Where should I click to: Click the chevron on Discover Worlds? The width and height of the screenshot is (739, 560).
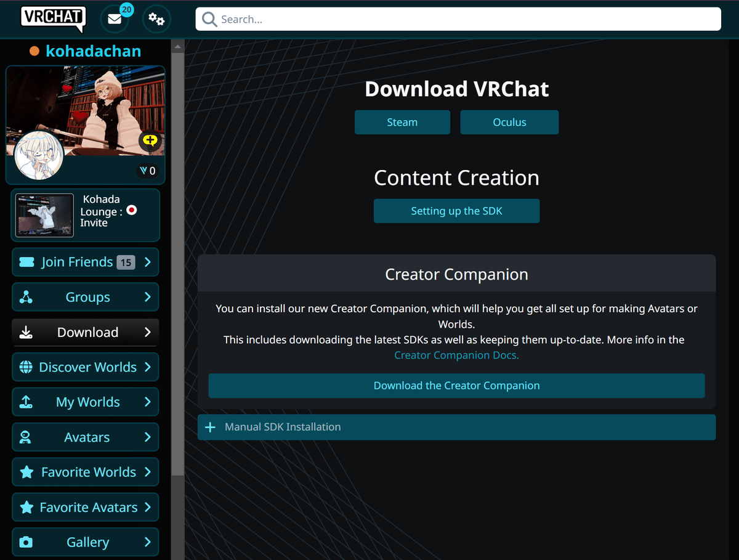(147, 367)
